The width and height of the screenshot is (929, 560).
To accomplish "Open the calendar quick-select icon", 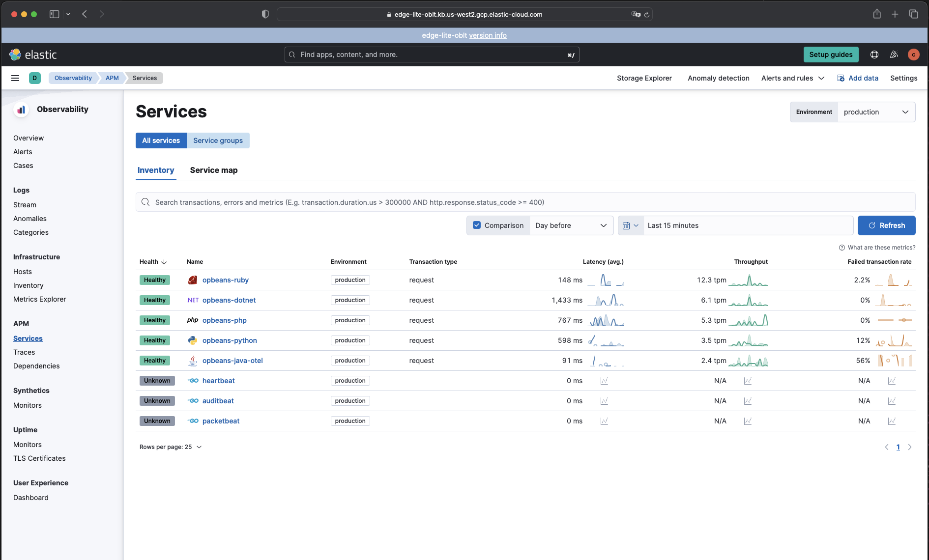I will click(631, 225).
